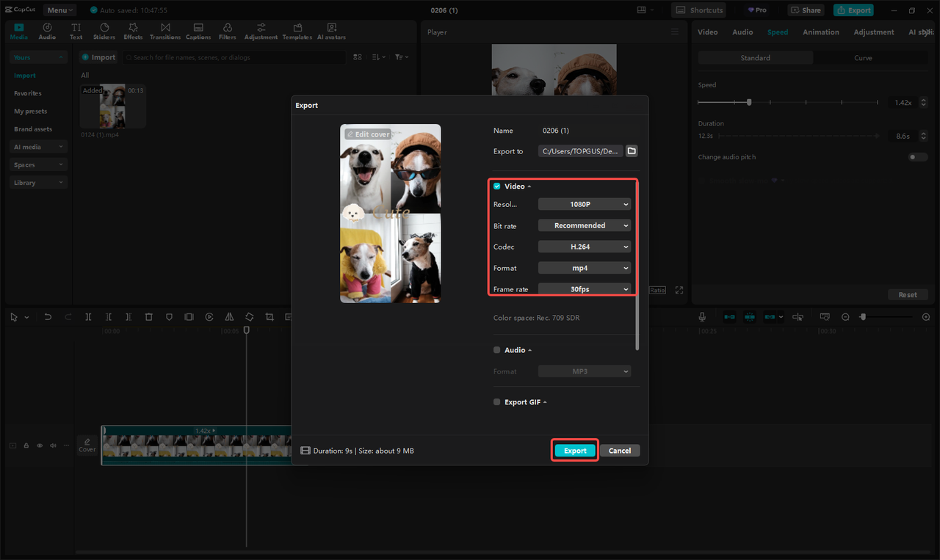Open the Filters panel
The image size is (940, 560).
point(227,30)
